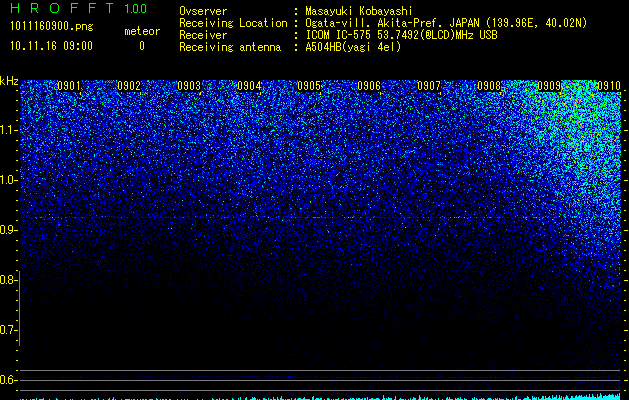Click the 1.0 frequency axis label

click(x=8, y=180)
